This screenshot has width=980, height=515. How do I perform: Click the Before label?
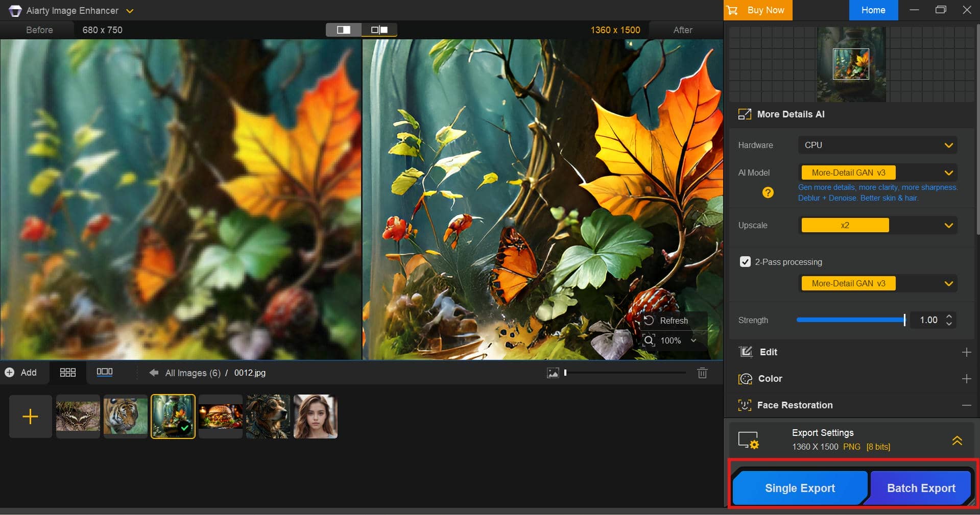point(39,30)
